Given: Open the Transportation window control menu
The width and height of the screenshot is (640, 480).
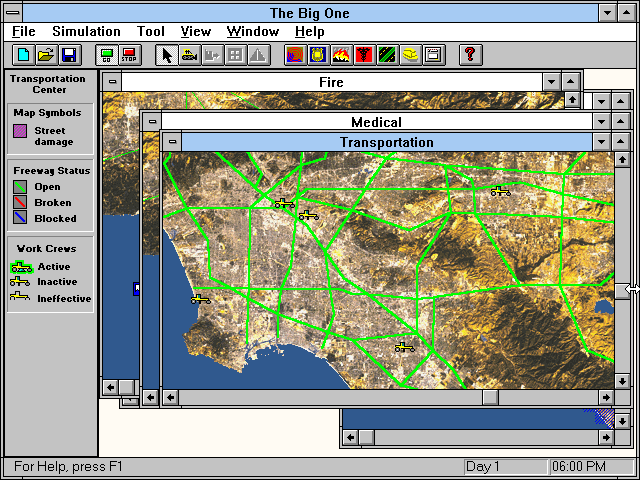Looking at the screenshot, I should (x=172, y=142).
